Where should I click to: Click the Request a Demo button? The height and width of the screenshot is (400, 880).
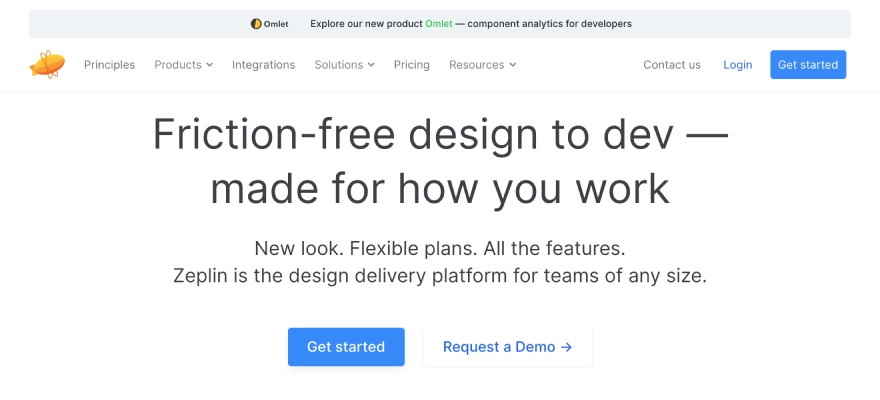tap(507, 347)
